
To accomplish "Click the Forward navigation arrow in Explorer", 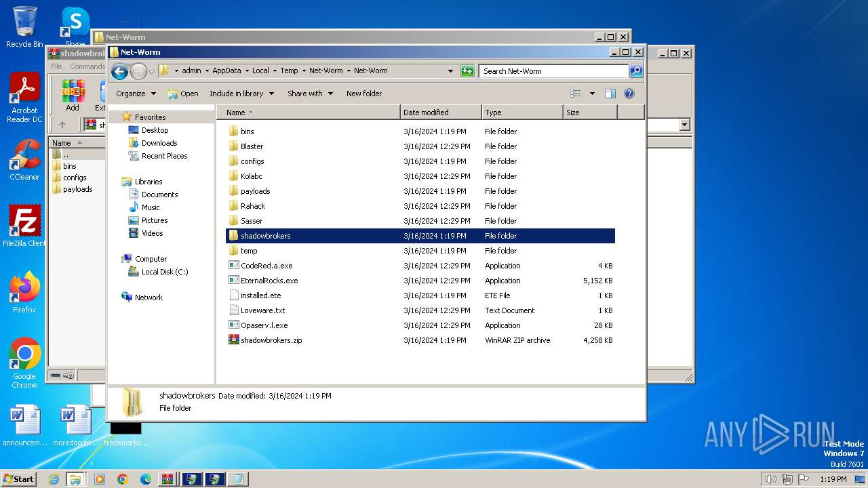I will pyautogui.click(x=138, y=71).
